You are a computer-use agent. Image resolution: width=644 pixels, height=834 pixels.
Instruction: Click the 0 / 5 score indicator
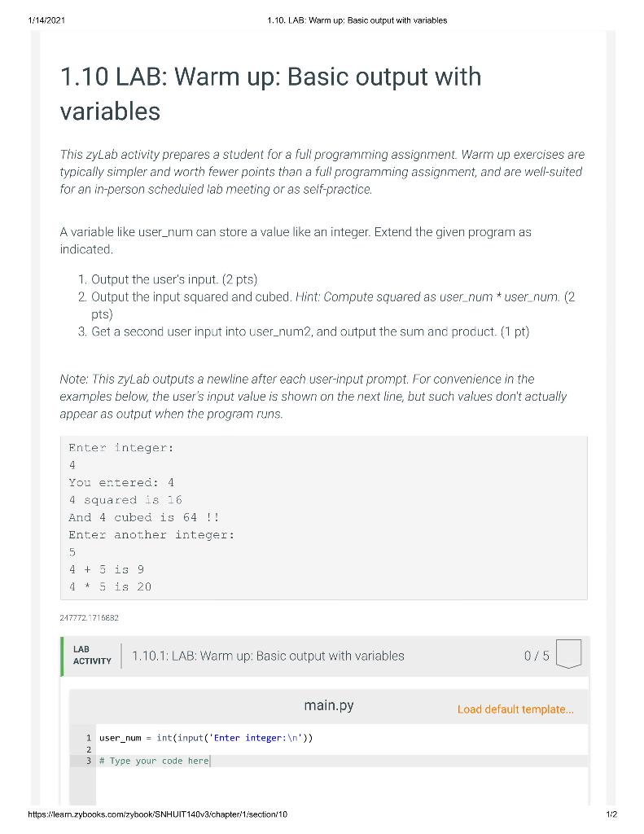point(537,655)
